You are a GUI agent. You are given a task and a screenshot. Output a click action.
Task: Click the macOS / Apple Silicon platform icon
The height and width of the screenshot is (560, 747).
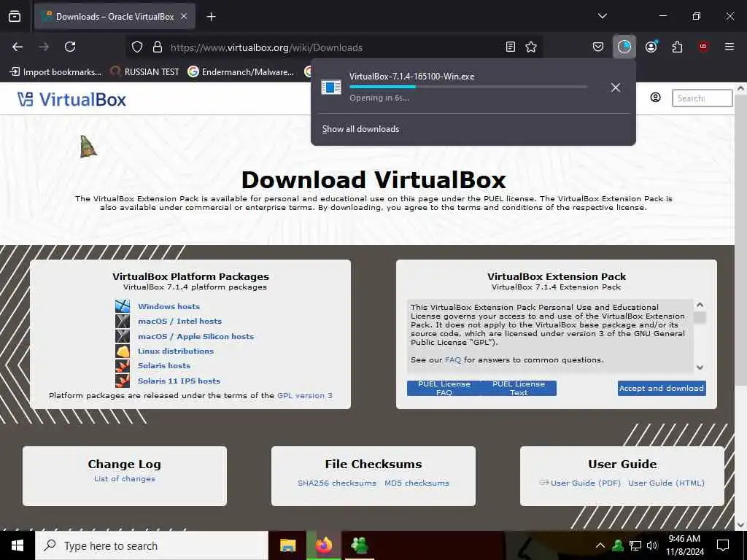pos(123,335)
